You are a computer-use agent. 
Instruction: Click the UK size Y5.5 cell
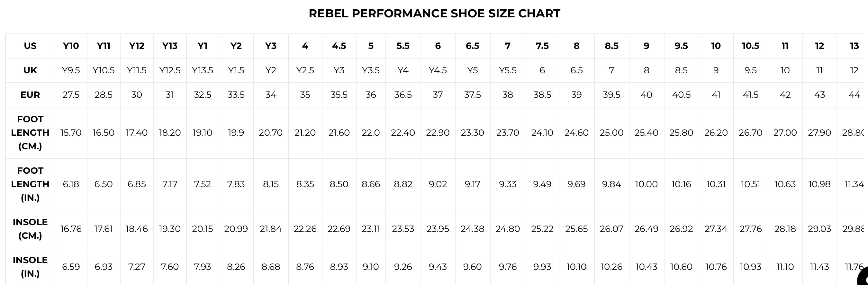pyautogui.click(x=507, y=70)
